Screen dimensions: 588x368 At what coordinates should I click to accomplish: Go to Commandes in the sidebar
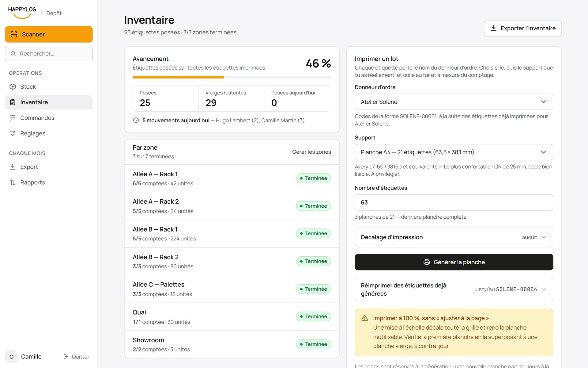tap(49, 118)
